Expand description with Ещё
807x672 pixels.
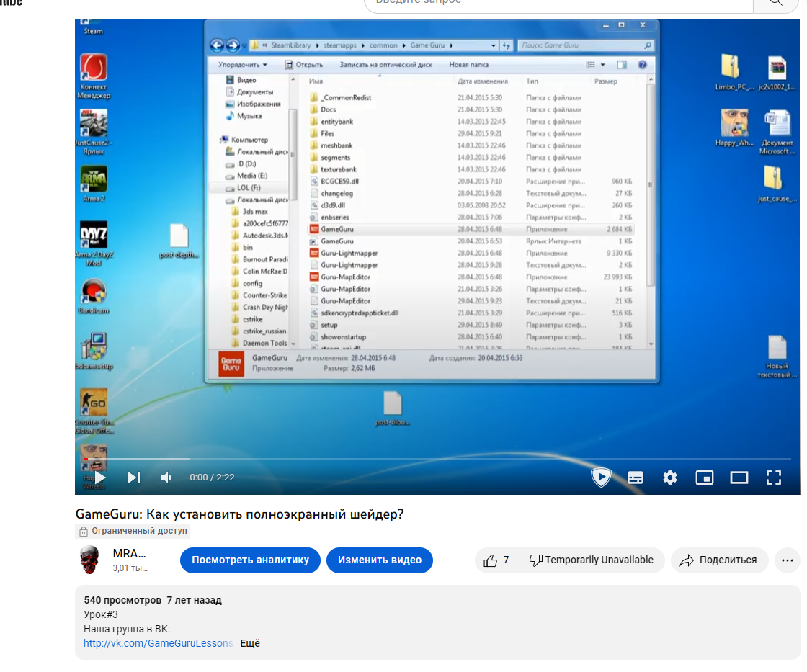(x=249, y=643)
